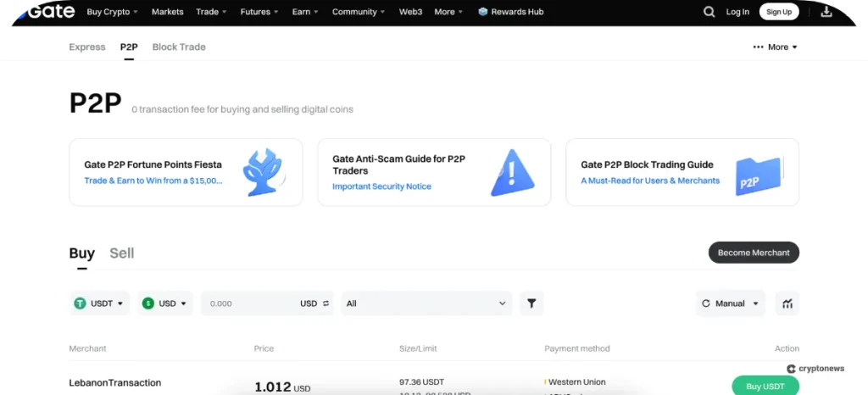The height and width of the screenshot is (395, 868).
Task: Click the three-dots More icon
Action: [x=759, y=47]
